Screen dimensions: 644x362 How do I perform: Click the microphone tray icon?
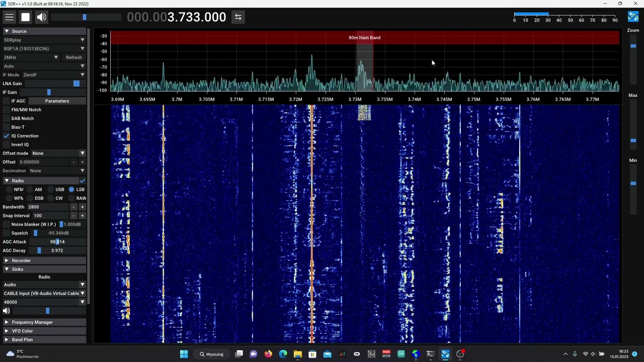(x=575, y=354)
